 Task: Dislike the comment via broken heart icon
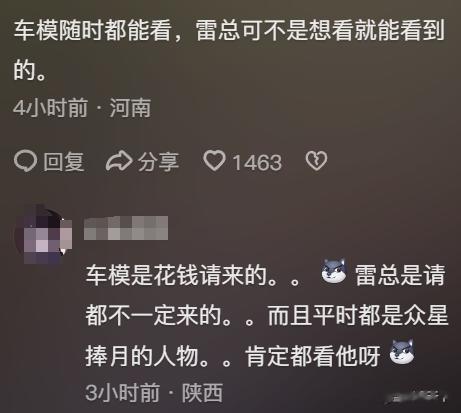click(x=316, y=161)
